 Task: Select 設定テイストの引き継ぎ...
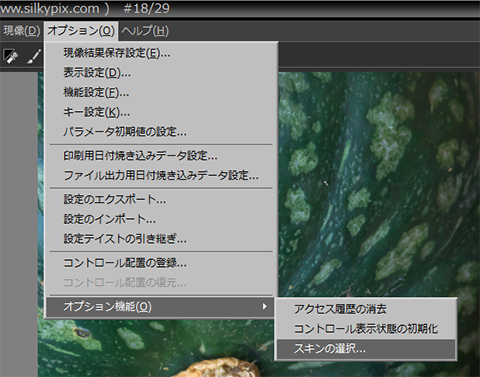[x=161, y=239]
